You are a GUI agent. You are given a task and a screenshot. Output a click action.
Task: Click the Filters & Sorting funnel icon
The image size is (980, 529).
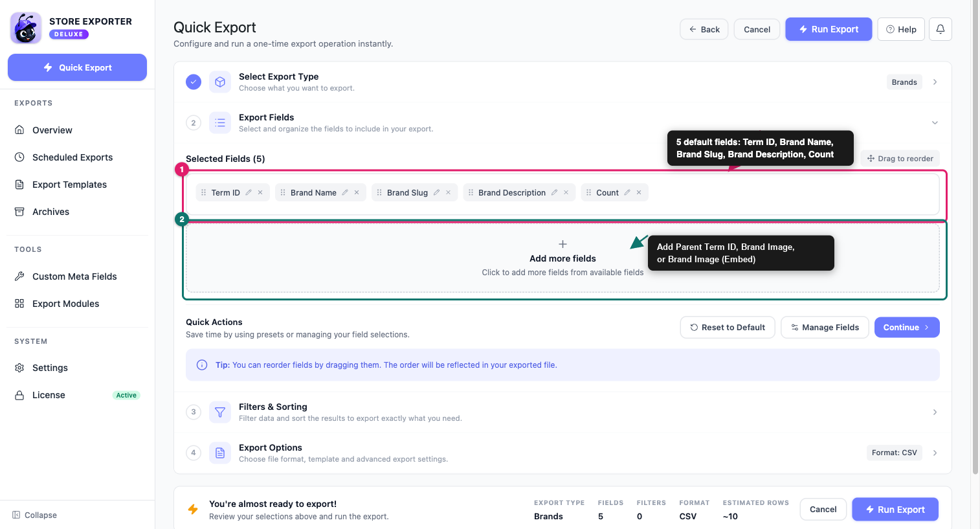tap(220, 412)
